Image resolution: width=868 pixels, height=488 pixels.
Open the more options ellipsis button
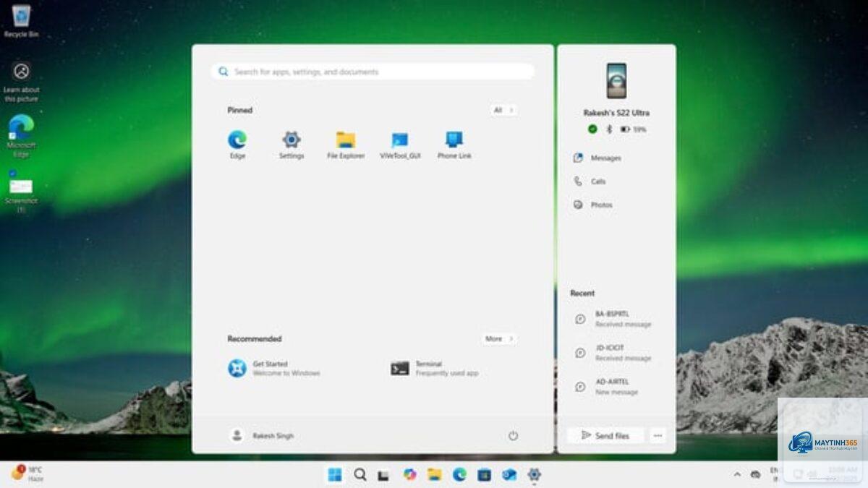click(x=658, y=435)
